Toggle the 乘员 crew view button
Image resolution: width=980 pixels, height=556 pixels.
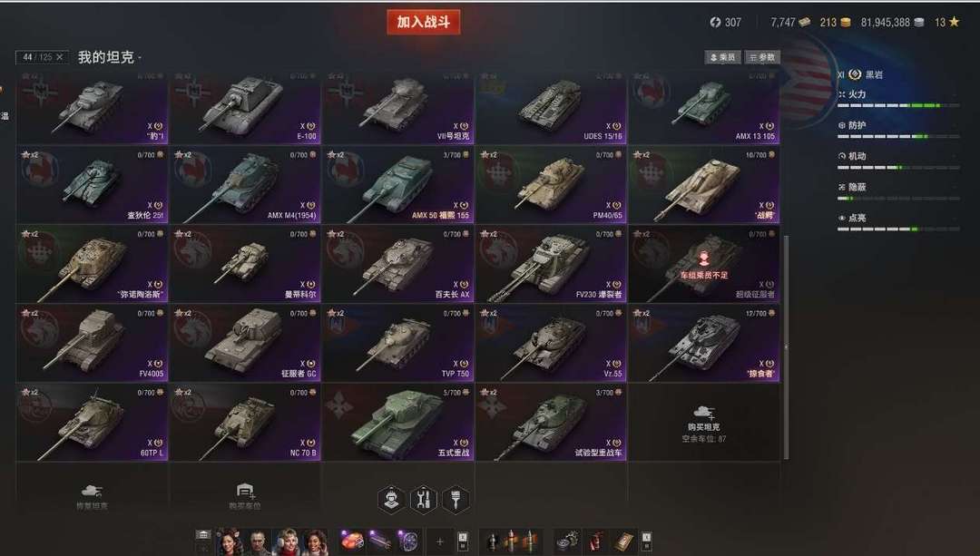pos(723,57)
